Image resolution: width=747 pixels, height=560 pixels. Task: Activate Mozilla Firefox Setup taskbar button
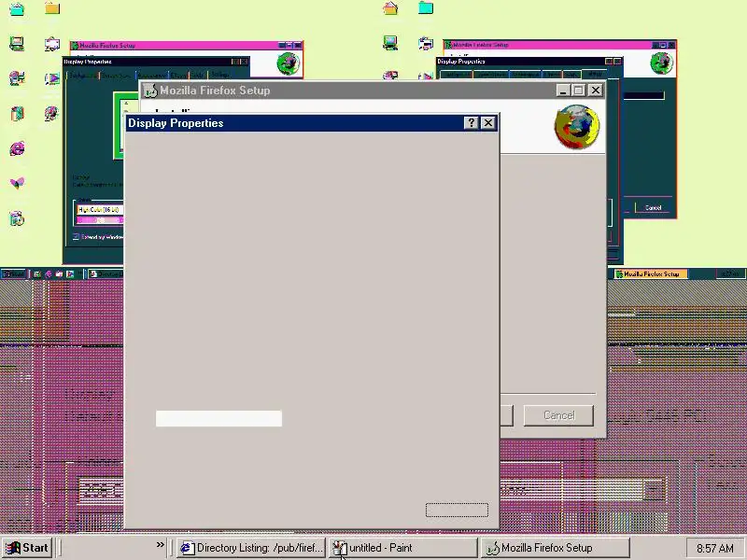click(555, 548)
